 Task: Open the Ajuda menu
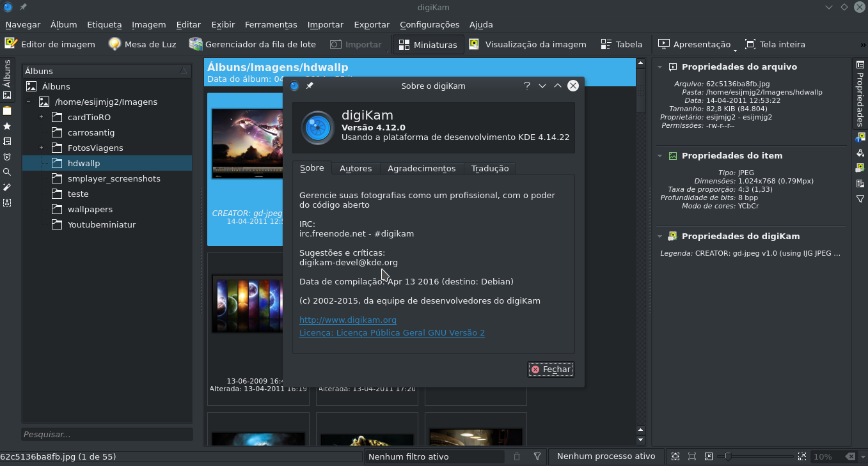click(x=481, y=25)
